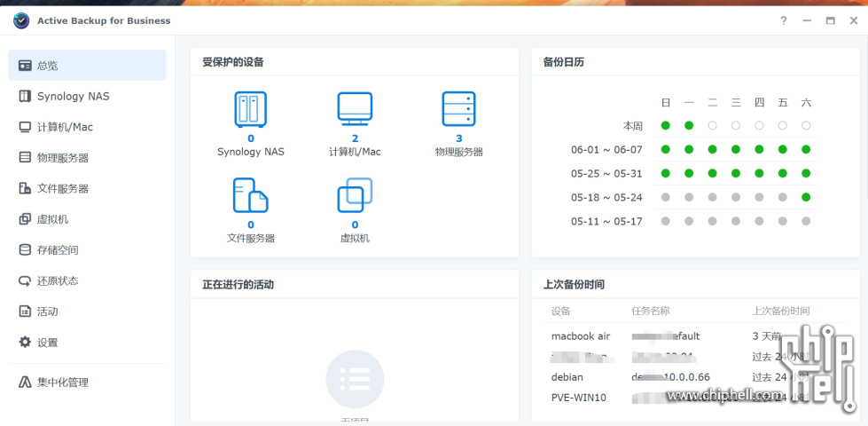Click the count 0 under 文件服务器
The image size is (868, 426).
click(x=251, y=225)
